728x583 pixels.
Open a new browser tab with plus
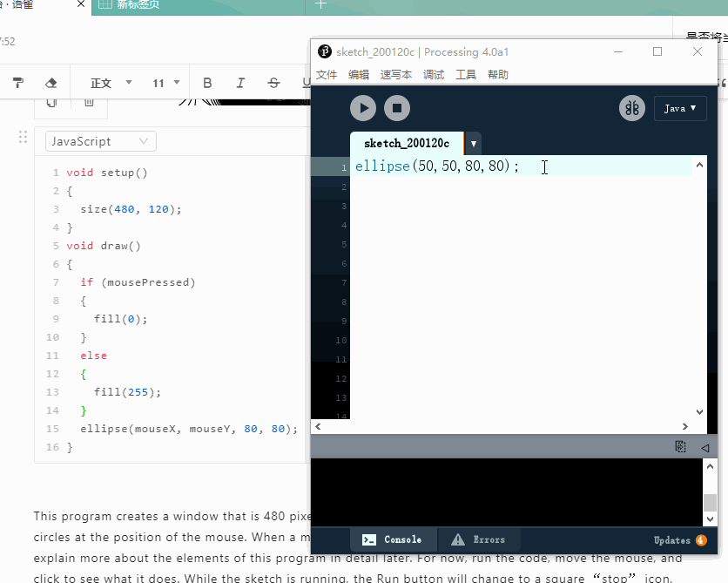pos(320,4)
